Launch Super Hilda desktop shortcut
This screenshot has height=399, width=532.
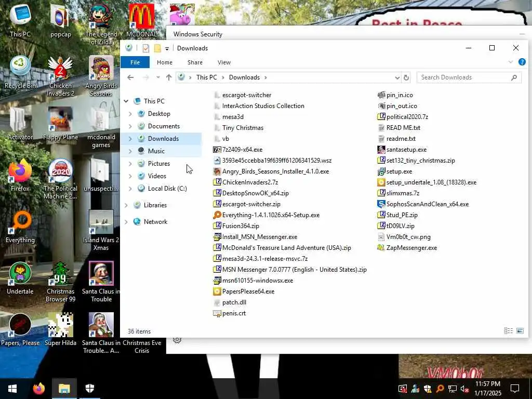pyautogui.click(x=60, y=330)
